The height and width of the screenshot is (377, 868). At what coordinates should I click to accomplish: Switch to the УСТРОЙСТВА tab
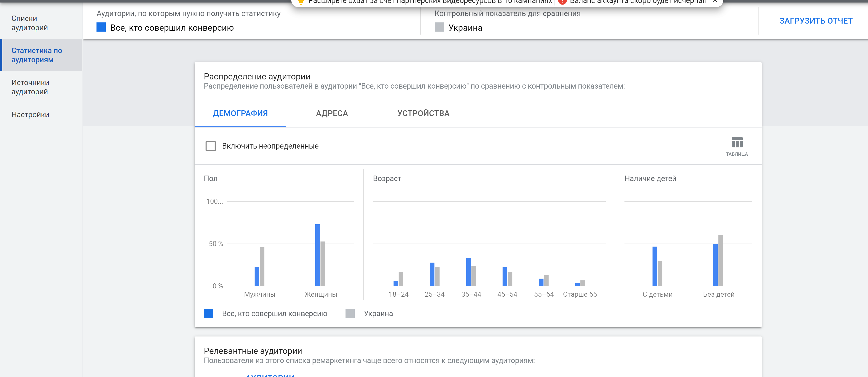(x=423, y=113)
